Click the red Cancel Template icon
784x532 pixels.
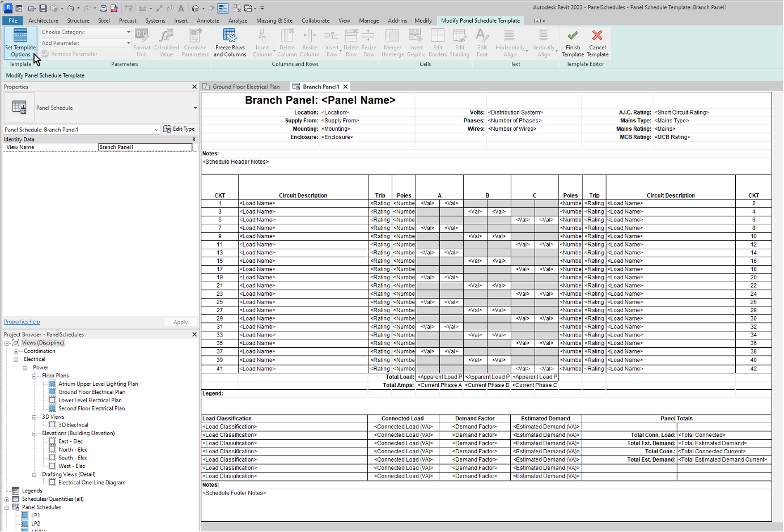pyautogui.click(x=597, y=36)
